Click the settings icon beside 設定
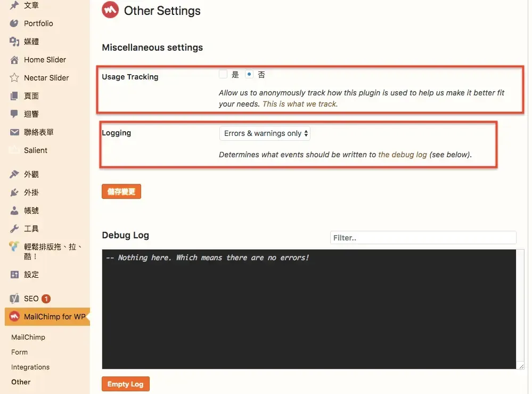The image size is (532, 394). point(14,275)
